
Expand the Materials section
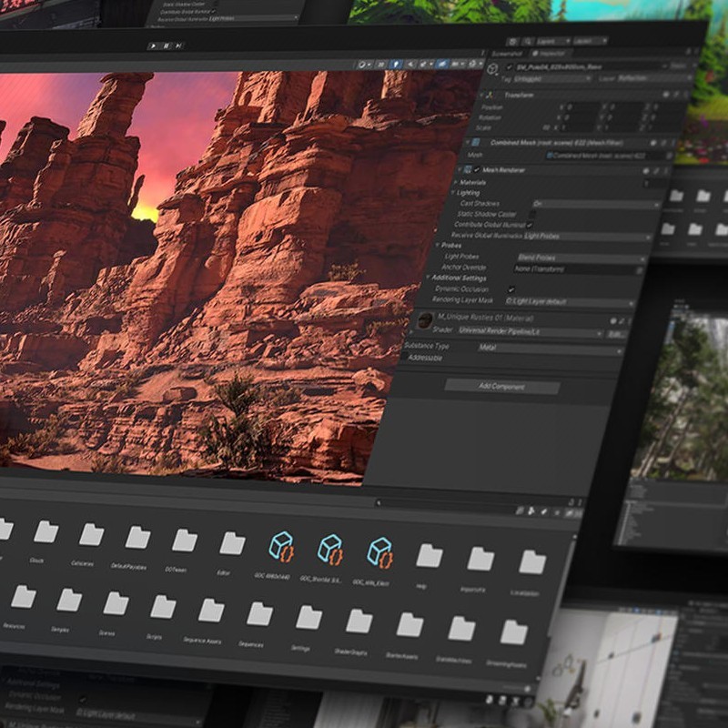pyautogui.click(x=456, y=183)
